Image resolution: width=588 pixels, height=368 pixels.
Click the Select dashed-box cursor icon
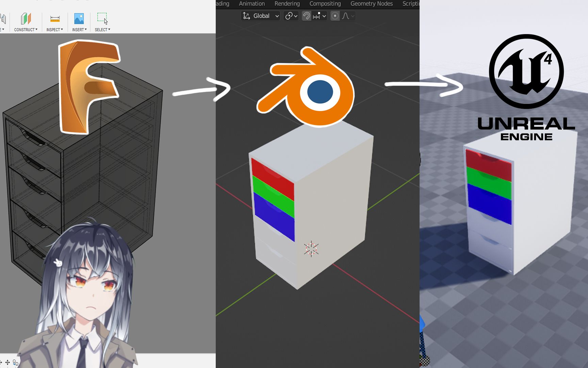pos(102,18)
